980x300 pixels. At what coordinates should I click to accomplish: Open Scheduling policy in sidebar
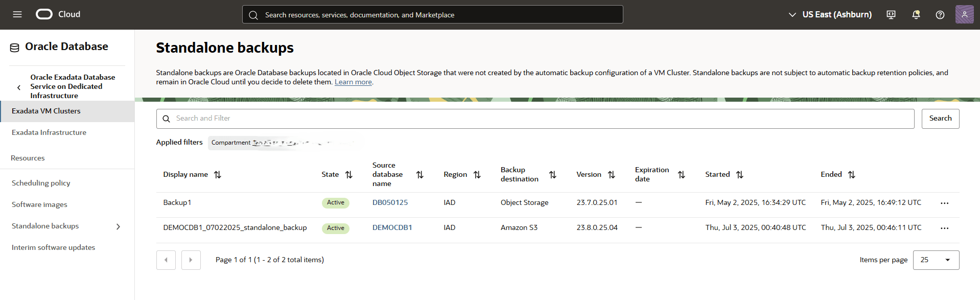41,183
